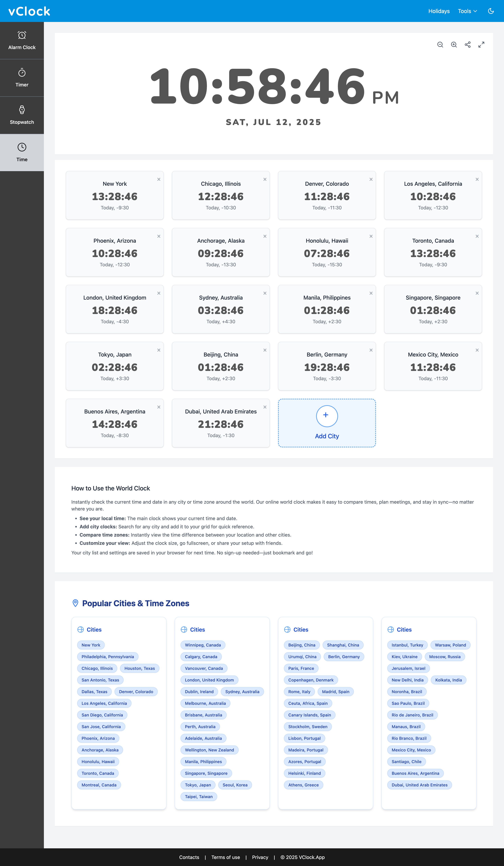Select Rio de Janeiro, Brazil city tag
504x866 pixels.
tap(412, 715)
